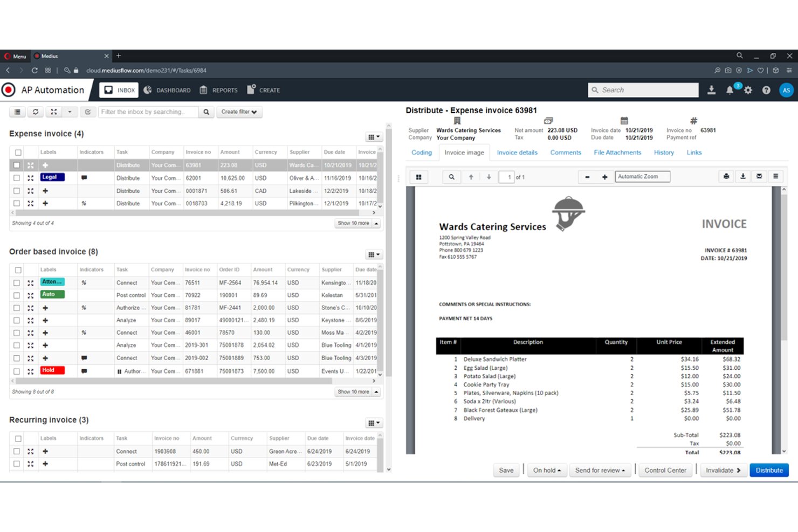The width and height of the screenshot is (798, 532).
Task: Open the settings gear in the header
Action: coord(748,91)
